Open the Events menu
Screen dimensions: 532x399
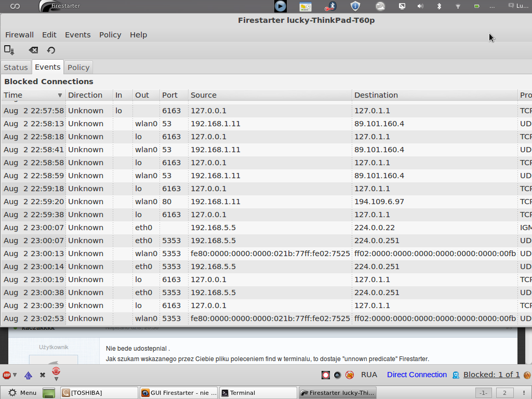[78, 35]
